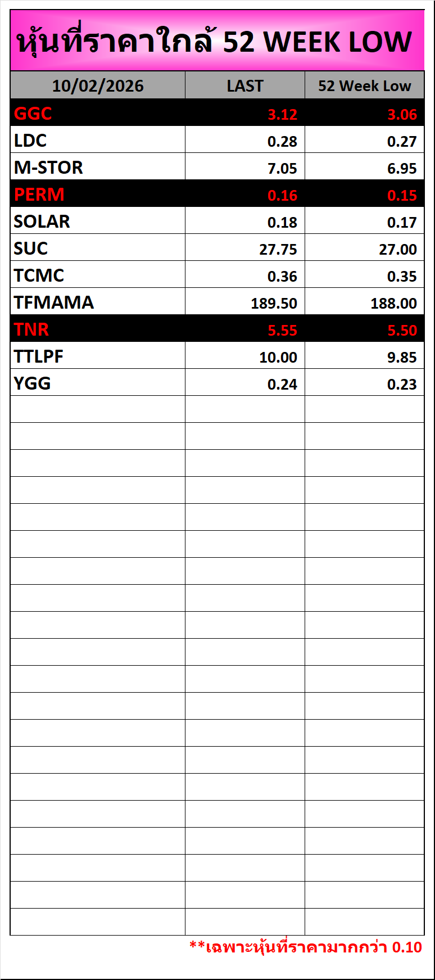435x980 pixels.
Task: Select SUC 52-week low value 27.00
Action: 397,250
